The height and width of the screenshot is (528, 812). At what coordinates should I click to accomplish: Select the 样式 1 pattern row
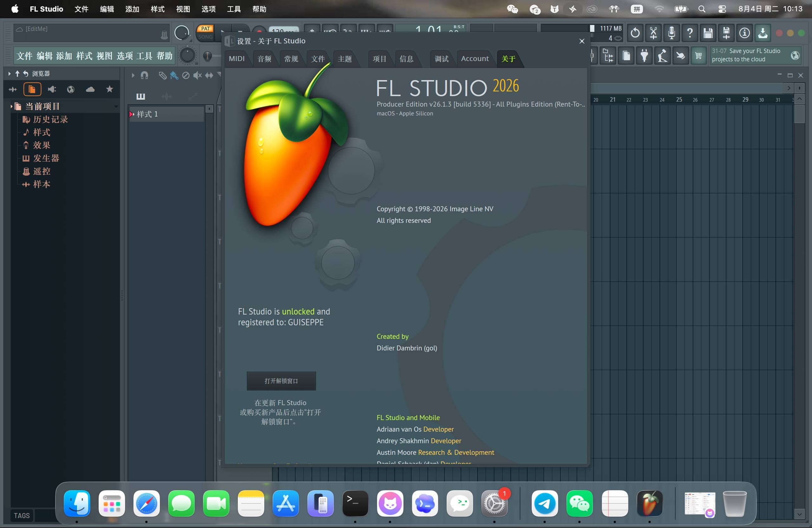(x=166, y=114)
